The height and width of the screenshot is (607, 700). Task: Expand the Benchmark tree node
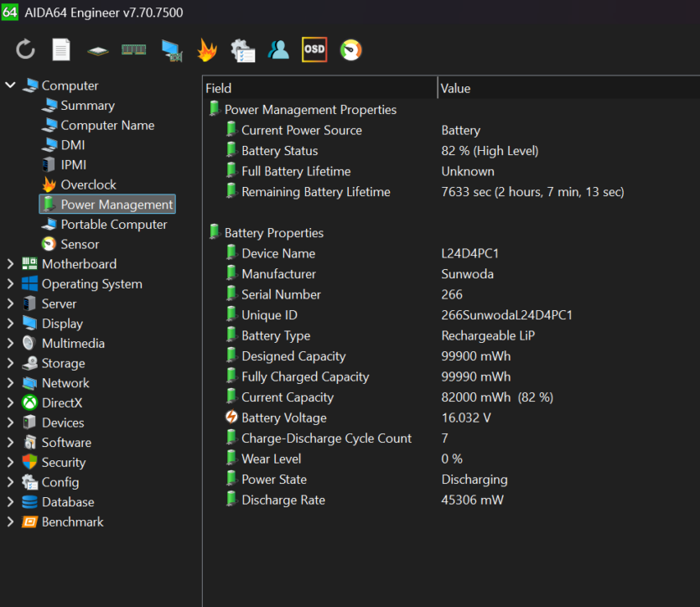[x=10, y=521]
